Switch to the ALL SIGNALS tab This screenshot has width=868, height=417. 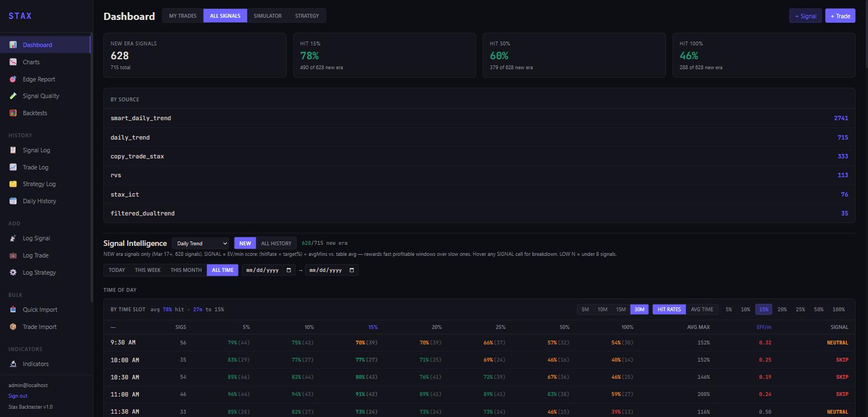(225, 16)
